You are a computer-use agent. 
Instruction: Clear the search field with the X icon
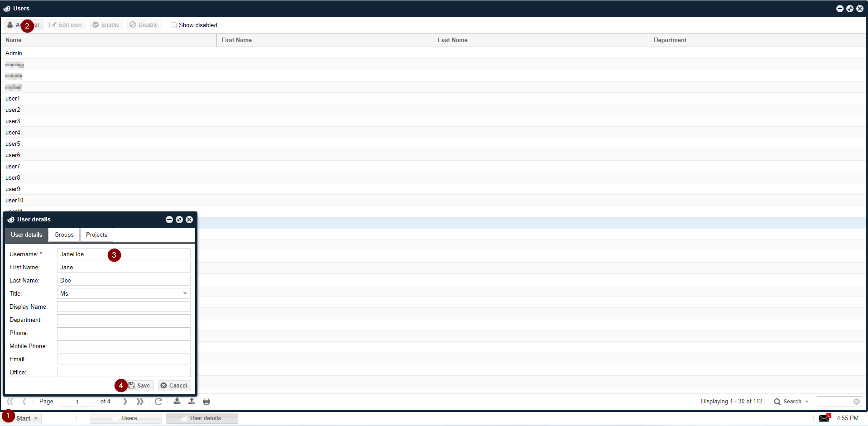856,402
